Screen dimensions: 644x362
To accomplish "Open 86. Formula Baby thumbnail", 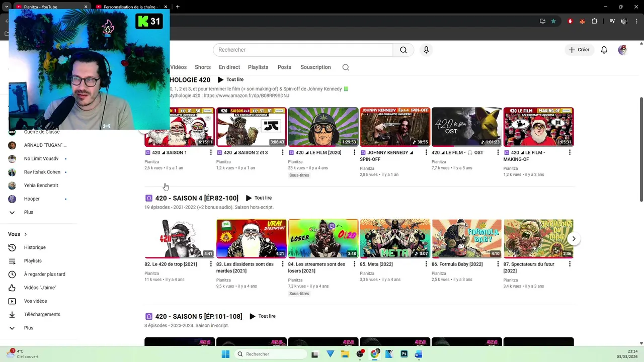I will [x=466, y=238].
